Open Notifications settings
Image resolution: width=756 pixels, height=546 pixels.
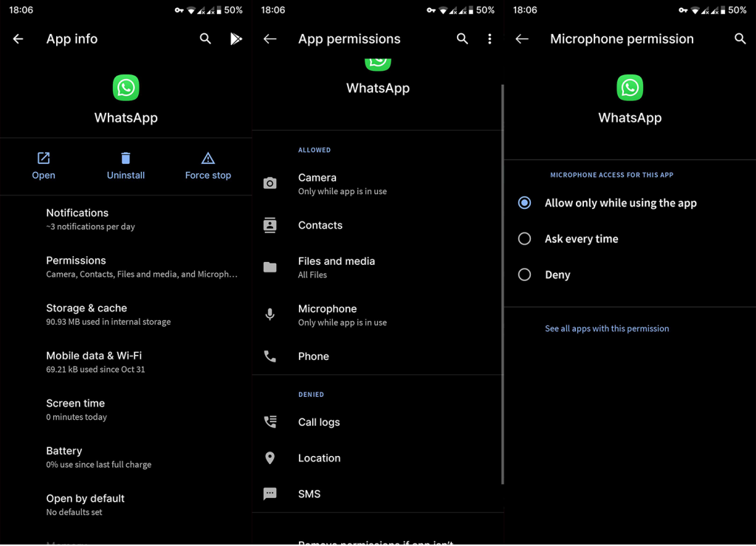tap(126, 219)
